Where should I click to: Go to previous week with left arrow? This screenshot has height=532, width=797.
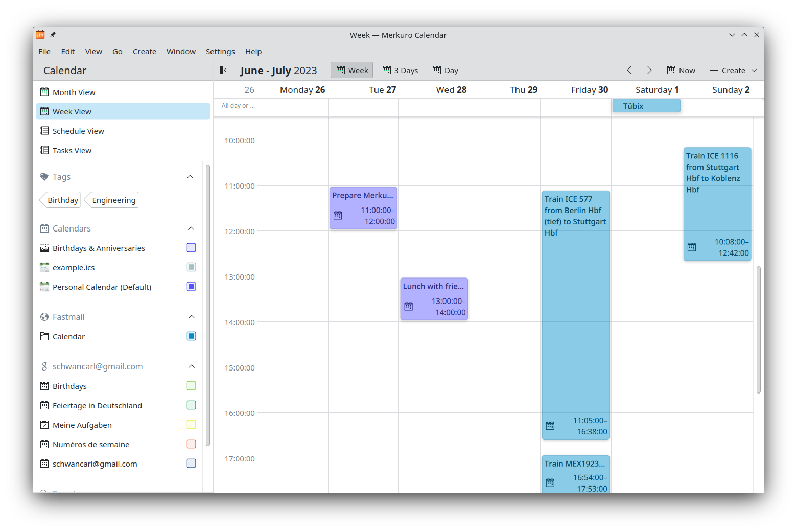pos(629,70)
